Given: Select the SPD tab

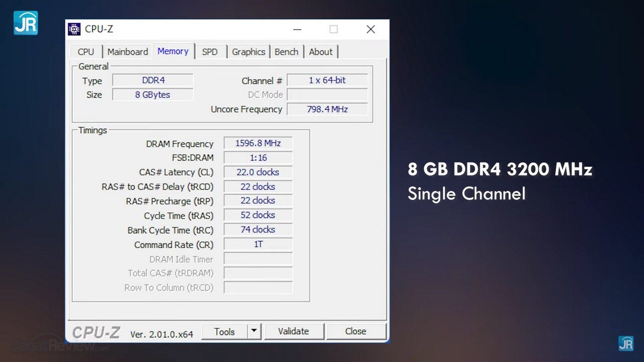Looking at the screenshot, I should (210, 52).
